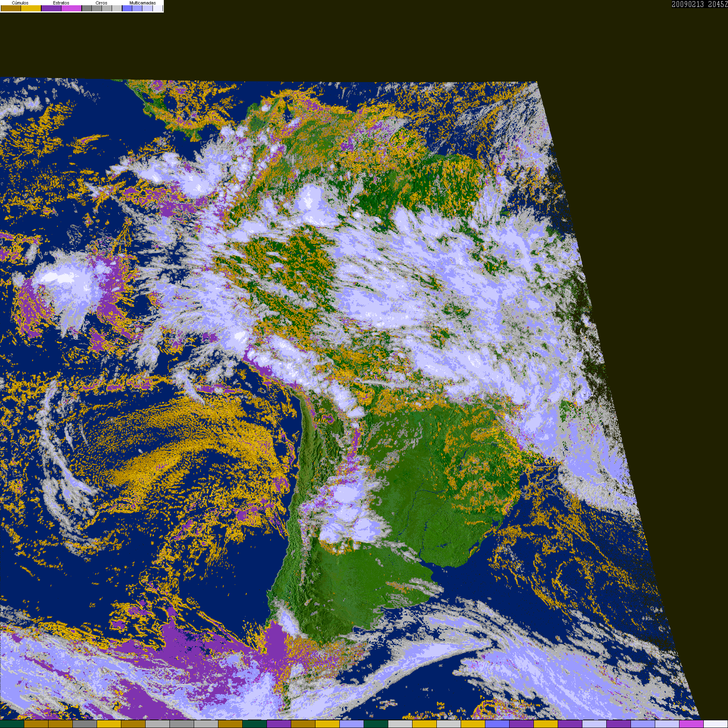Click the 'Multicamadas' legend label

[143, 3]
